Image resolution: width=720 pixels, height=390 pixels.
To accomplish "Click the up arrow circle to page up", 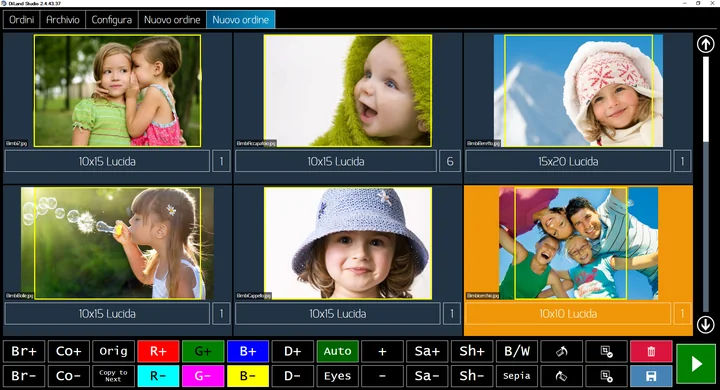I will (x=705, y=44).
